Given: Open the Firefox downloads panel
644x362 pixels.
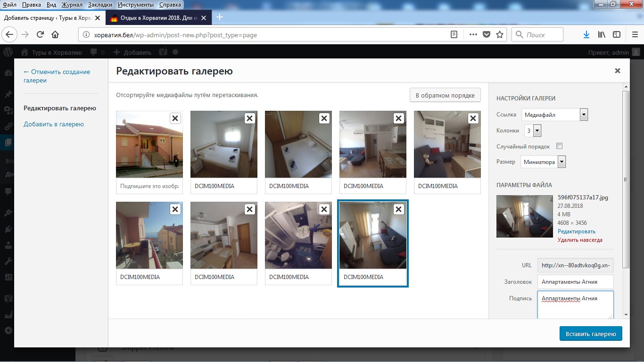Looking at the screenshot, I should coord(586,34).
